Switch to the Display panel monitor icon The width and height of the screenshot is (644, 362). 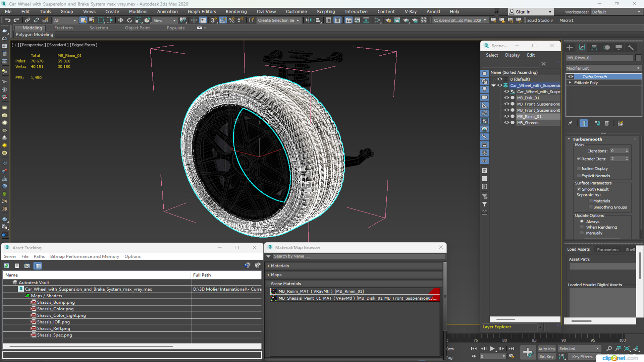click(619, 47)
